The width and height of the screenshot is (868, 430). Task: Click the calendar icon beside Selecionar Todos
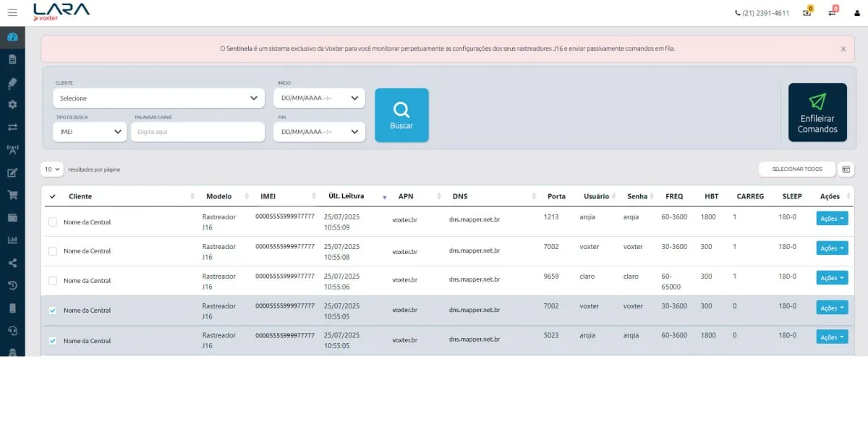[846, 169]
